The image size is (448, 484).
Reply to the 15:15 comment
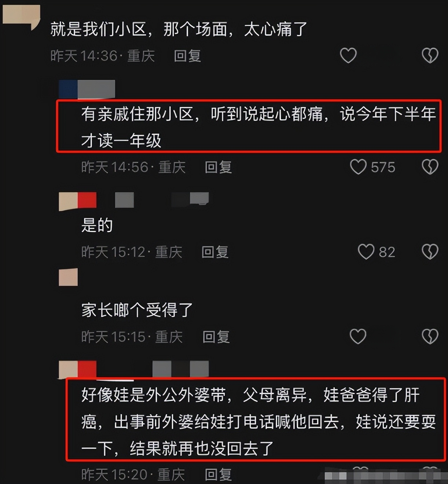click(x=216, y=337)
